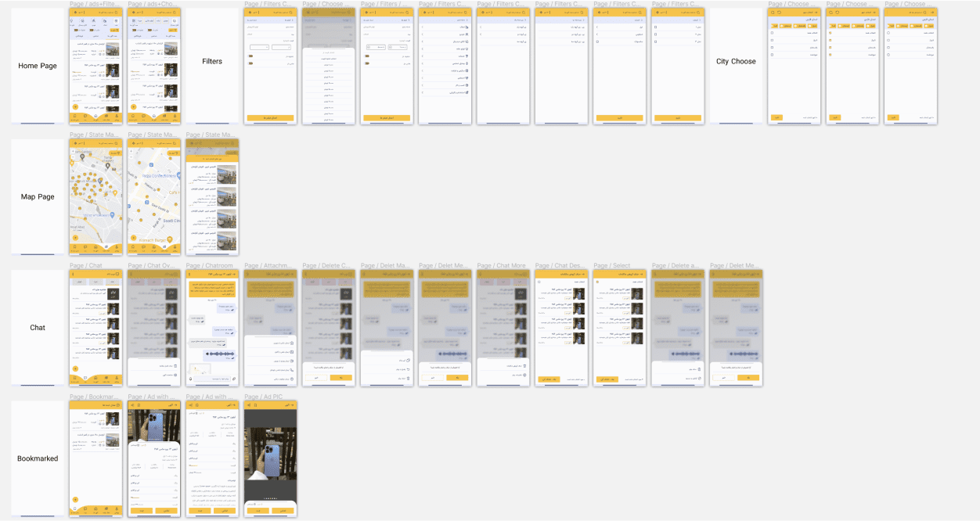This screenshot has width=980, height=521.
Task: Select the top radio button in last City Choose frame
Action: tap(889, 34)
